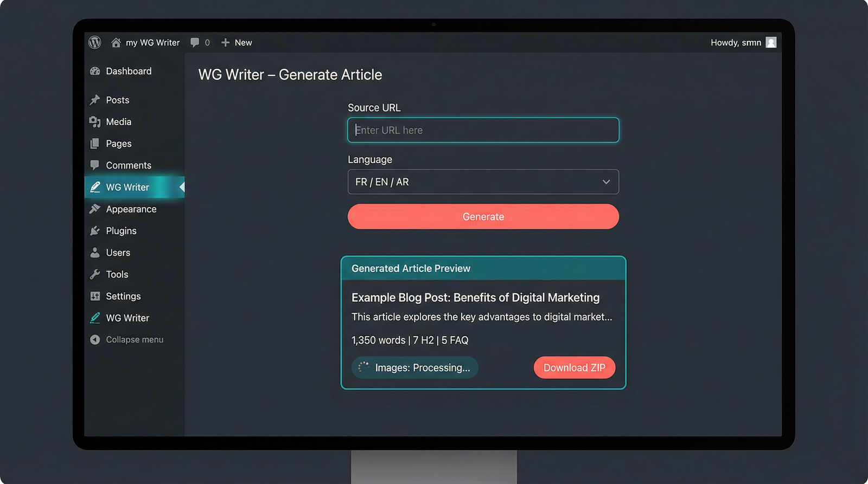The width and height of the screenshot is (868, 484).
Task: Focus the Source URL input field
Action: tap(483, 130)
